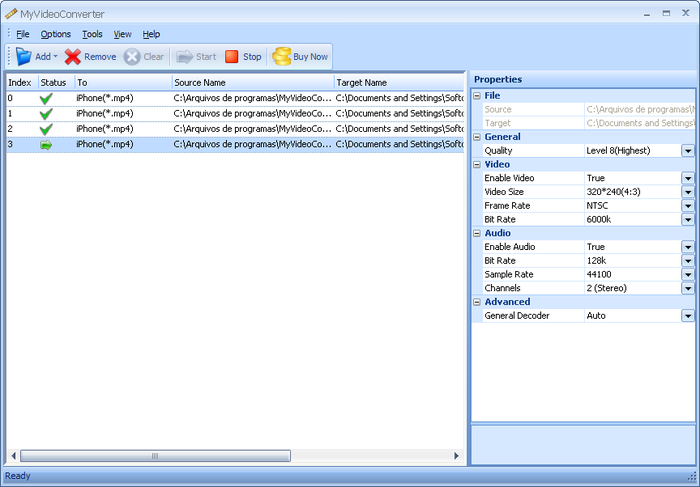
Task: Click the Properties panel title
Action: (498, 79)
